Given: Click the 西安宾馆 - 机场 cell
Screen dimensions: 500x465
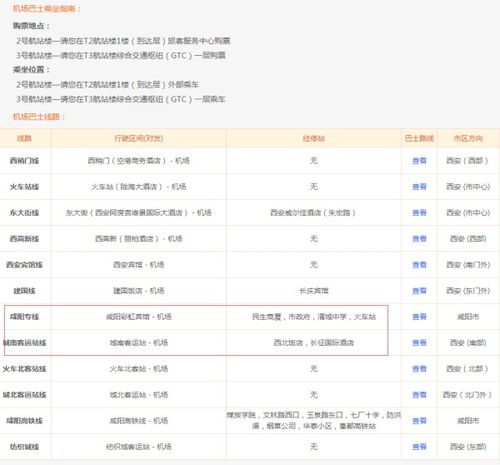Looking at the screenshot, I should click(x=139, y=265).
